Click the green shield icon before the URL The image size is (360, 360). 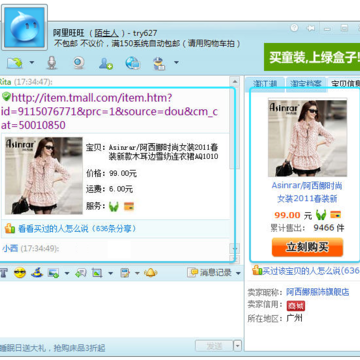pyautogui.click(x=6, y=97)
